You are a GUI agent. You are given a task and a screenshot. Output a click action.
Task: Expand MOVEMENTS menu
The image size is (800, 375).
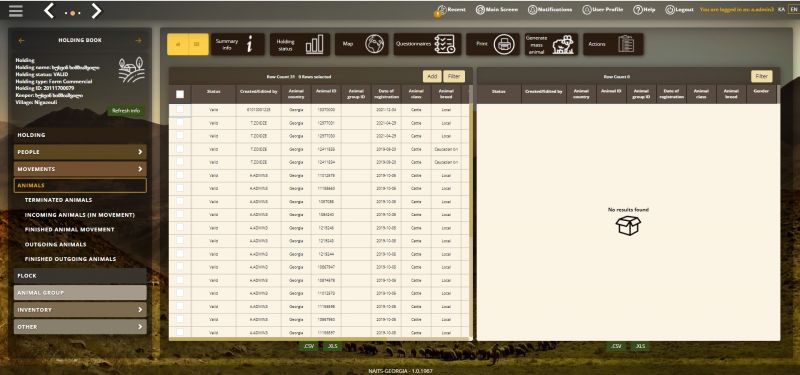click(x=80, y=169)
